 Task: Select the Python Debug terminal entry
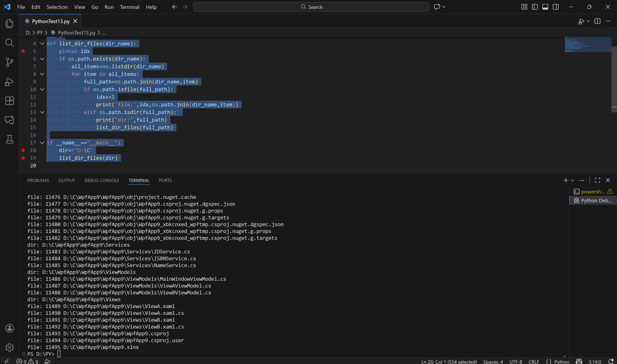tap(593, 201)
